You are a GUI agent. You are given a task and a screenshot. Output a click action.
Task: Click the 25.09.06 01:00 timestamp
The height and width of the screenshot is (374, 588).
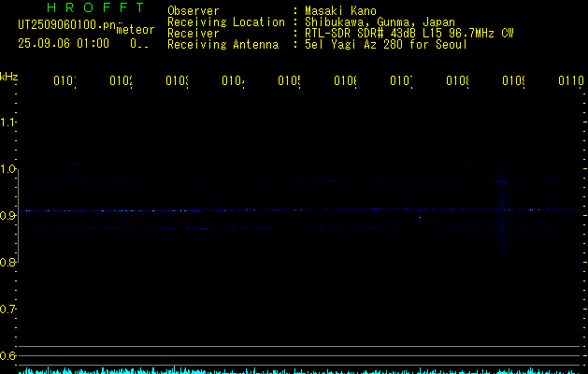point(64,43)
